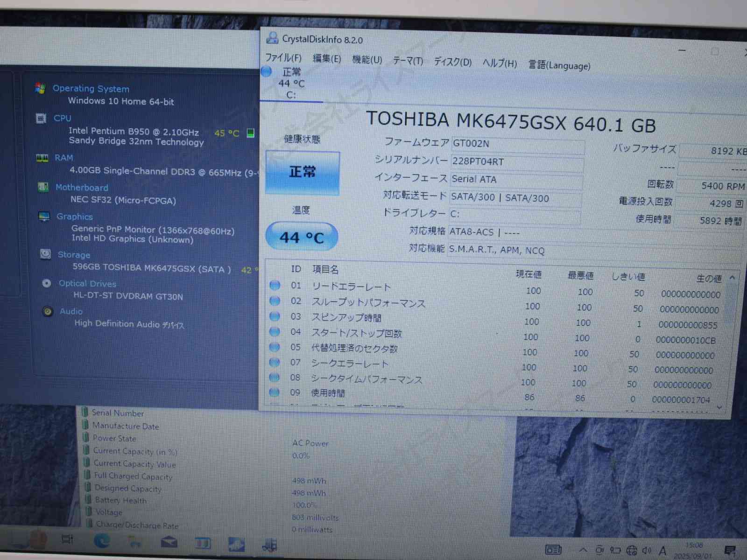The image size is (747, 560).
Task: Click the Motherboard icon in summary
Action: tap(43, 187)
